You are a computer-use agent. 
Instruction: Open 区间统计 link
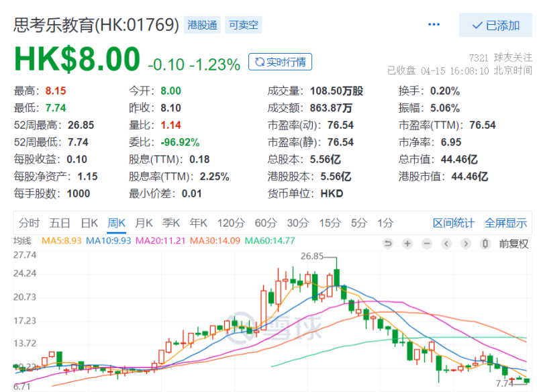tap(454, 224)
